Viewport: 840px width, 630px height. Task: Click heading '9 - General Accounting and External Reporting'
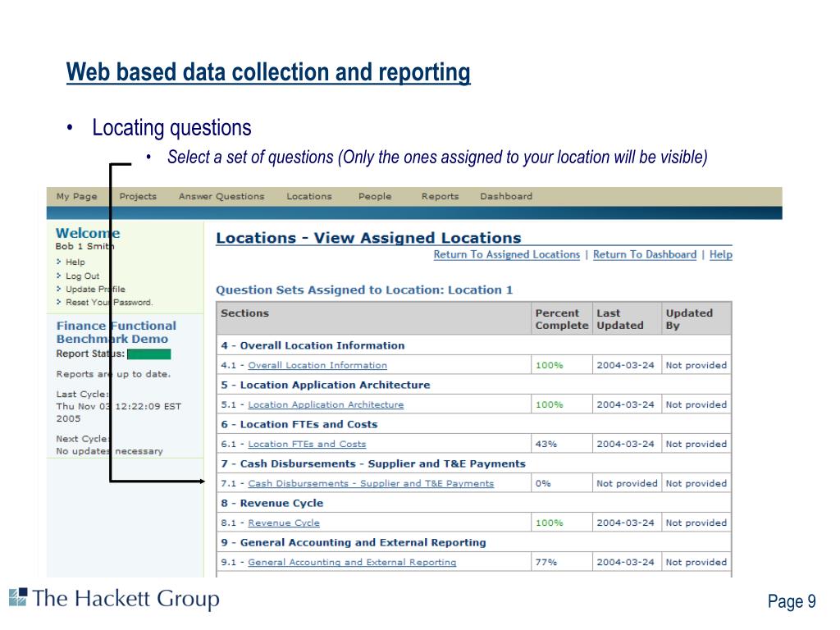click(x=354, y=542)
